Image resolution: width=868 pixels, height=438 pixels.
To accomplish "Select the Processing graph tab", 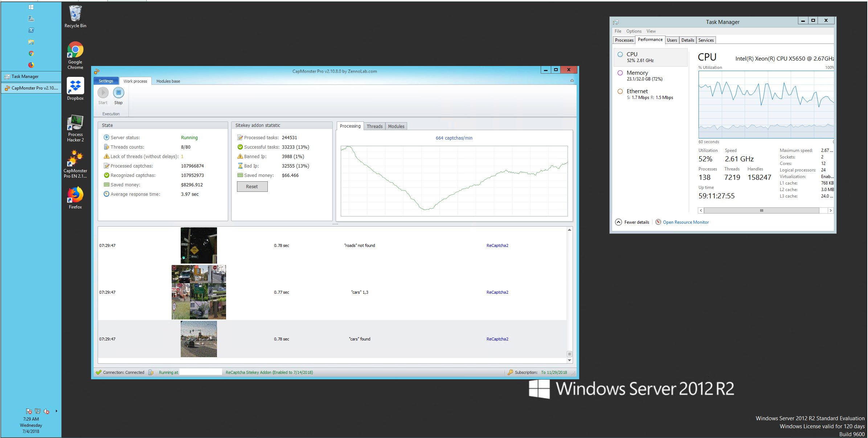I will click(x=350, y=126).
